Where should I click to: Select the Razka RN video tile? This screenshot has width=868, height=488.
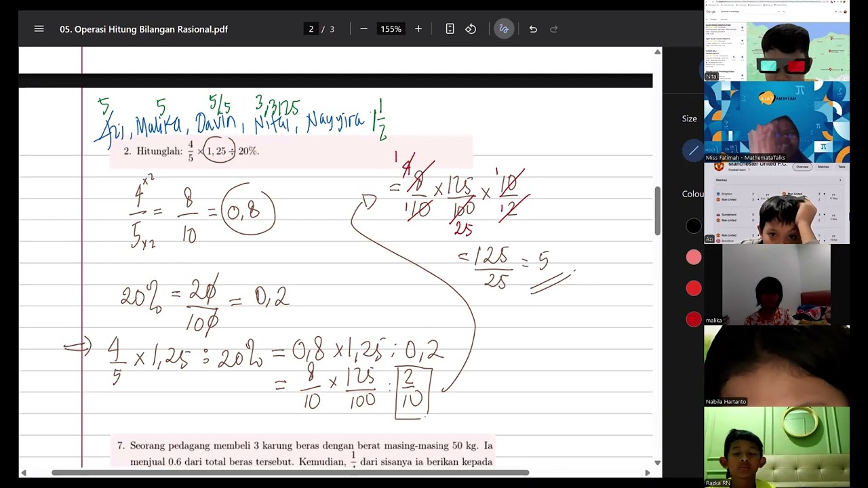point(776,447)
